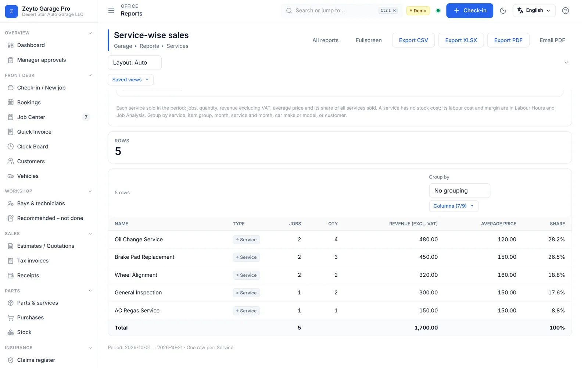
Task: Click the Tax invoices icon
Action: click(11, 261)
